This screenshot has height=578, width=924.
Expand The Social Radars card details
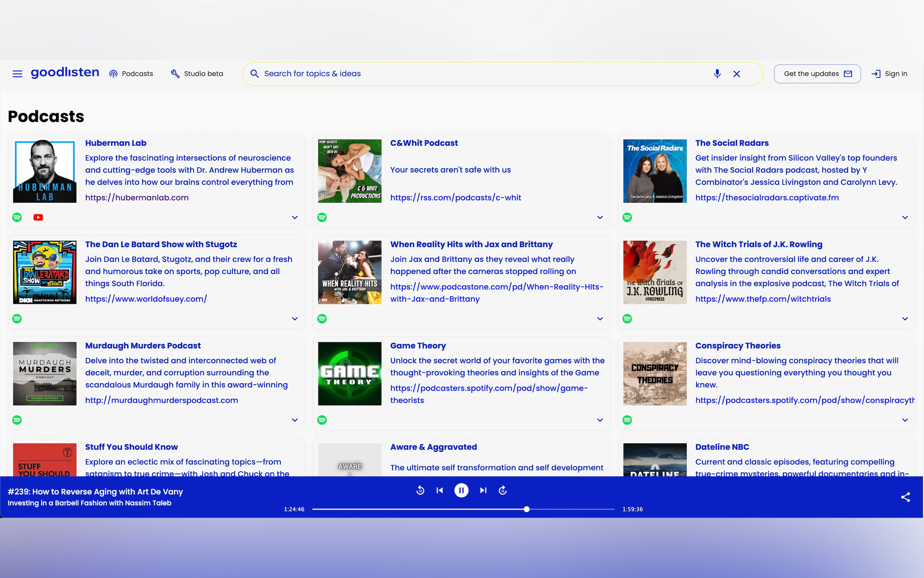coord(904,218)
